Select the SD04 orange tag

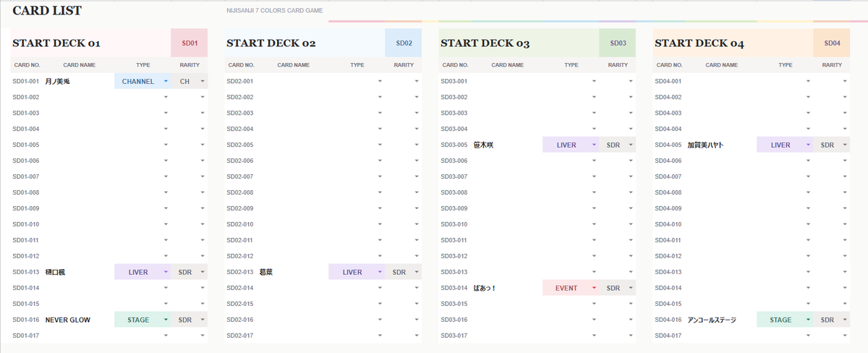[x=832, y=43]
